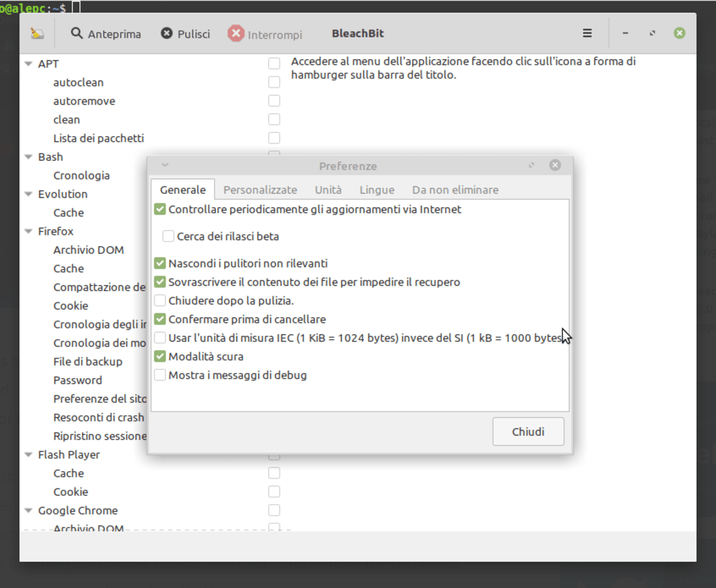The image size is (716, 588).
Task: Click the BleachBit broom logo icon
Action: (x=37, y=33)
